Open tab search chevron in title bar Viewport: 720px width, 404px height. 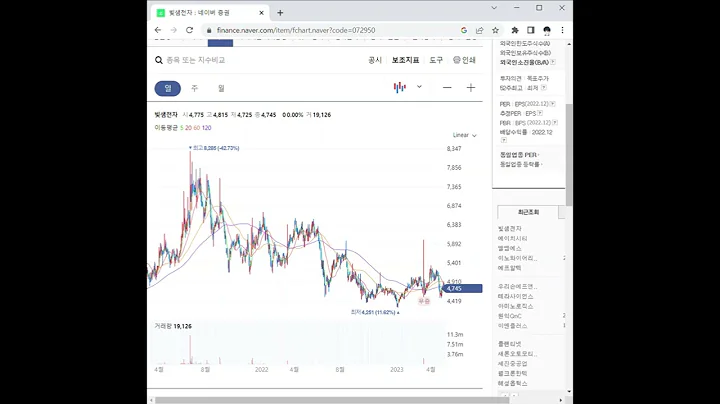coord(494,8)
